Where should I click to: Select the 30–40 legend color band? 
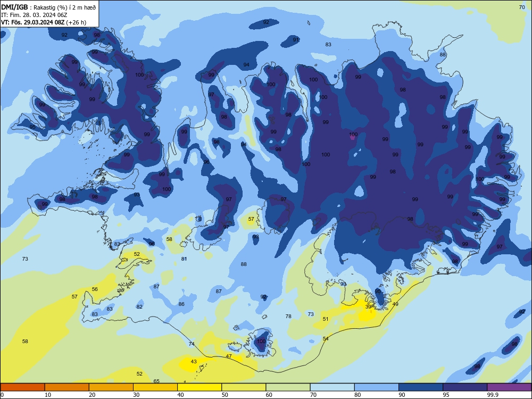point(155,387)
